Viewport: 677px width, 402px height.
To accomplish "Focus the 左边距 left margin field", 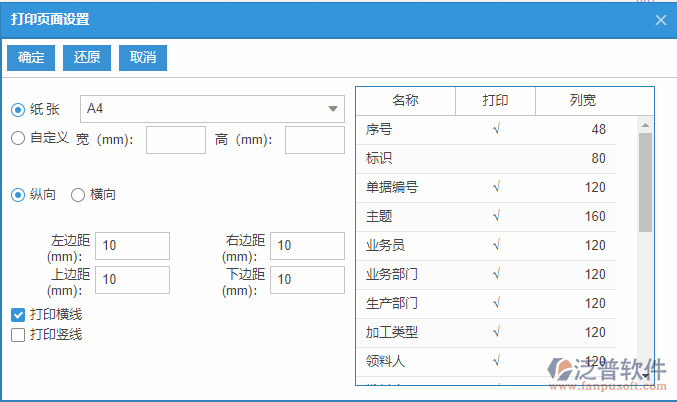I will [132, 246].
